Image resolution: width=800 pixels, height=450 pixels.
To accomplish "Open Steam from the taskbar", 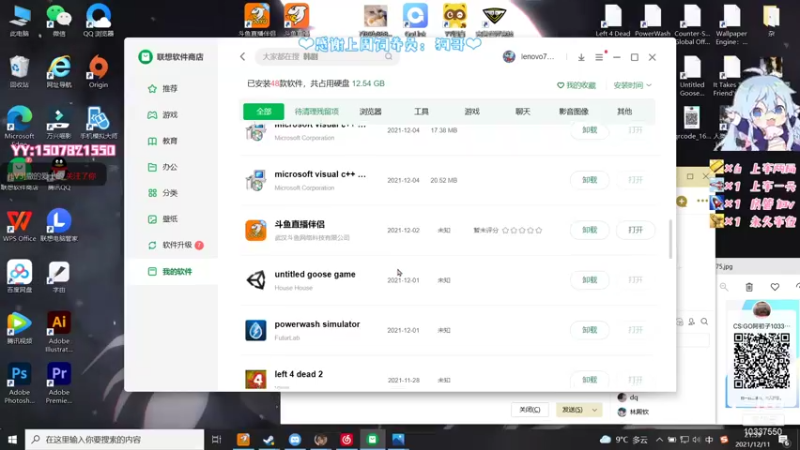I will (269, 439).
